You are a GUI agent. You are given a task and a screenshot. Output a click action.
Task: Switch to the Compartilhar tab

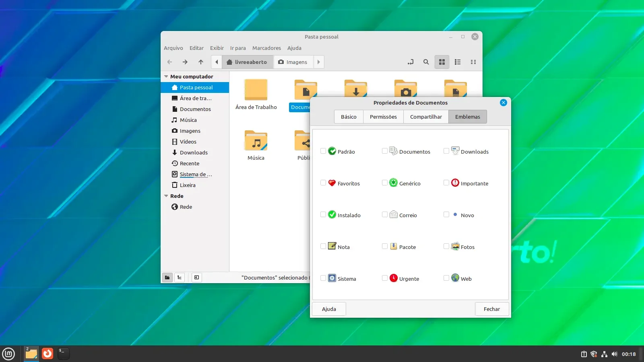426,117
